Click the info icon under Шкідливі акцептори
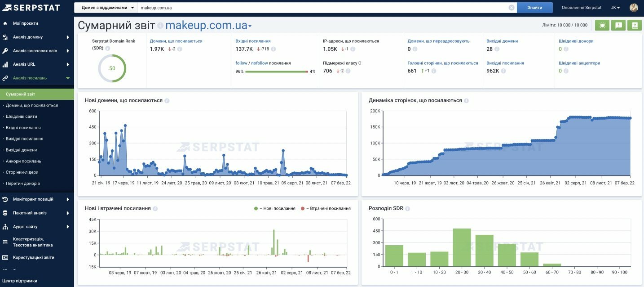Image resolution: width=644 pixels, height=287 pixels. [566, 71]
